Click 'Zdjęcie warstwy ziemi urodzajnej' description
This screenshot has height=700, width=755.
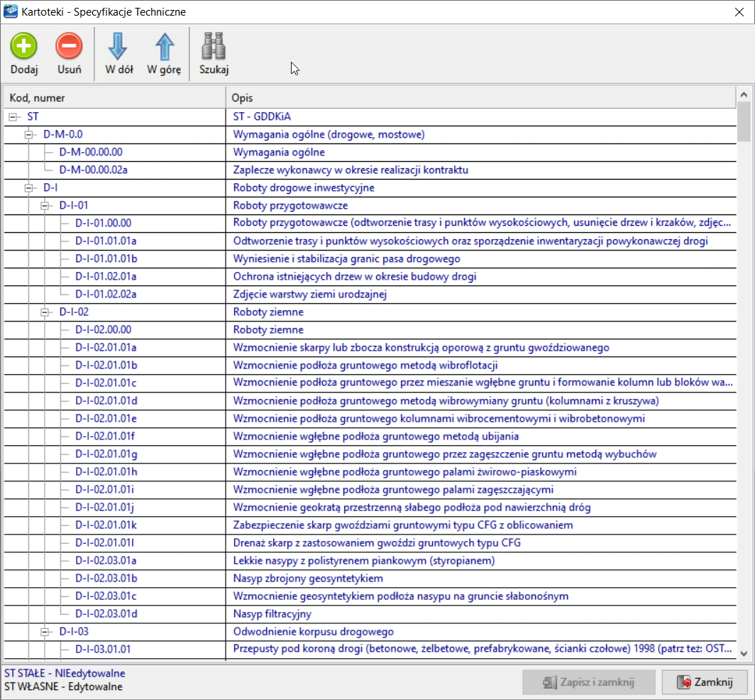(310, 295)
